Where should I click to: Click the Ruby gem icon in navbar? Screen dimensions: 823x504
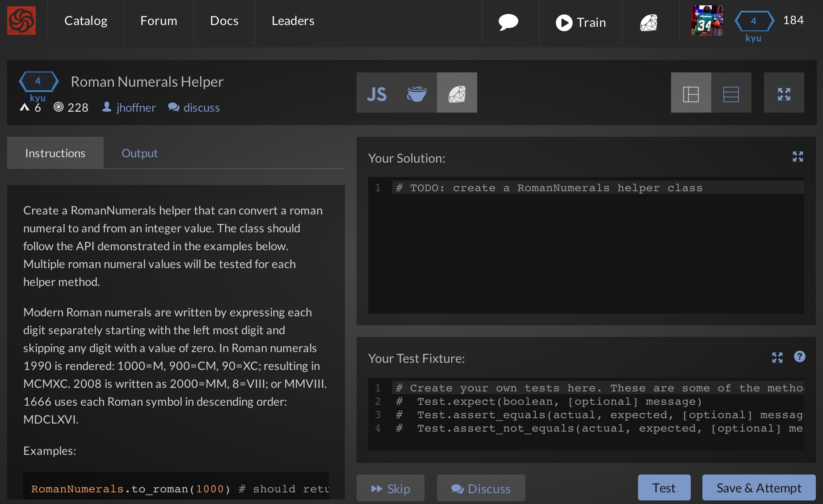tap(649, 22)
